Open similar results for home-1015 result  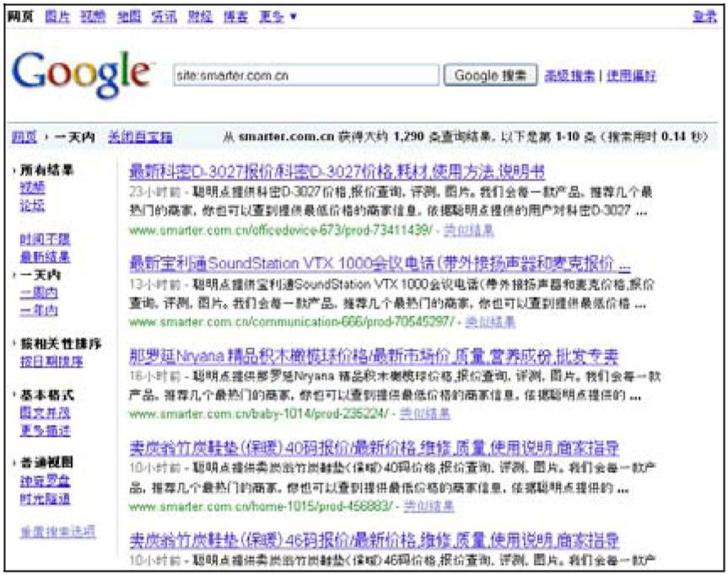point(429,506)
